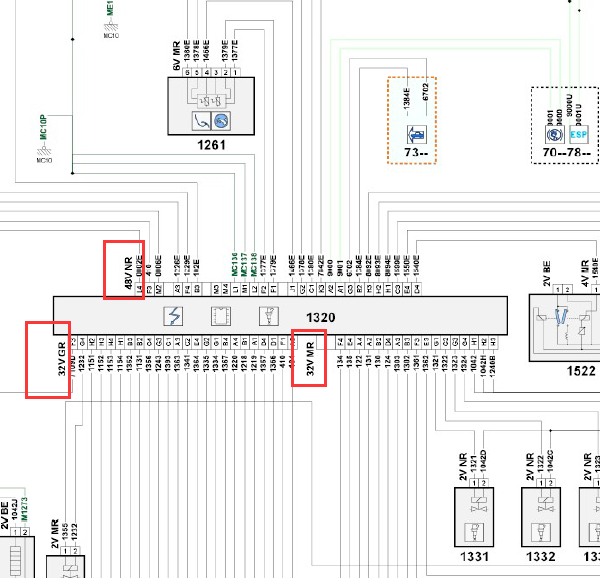The image size is (600, 578).
Task: Click the ECU number 1320
Action: 321,317
